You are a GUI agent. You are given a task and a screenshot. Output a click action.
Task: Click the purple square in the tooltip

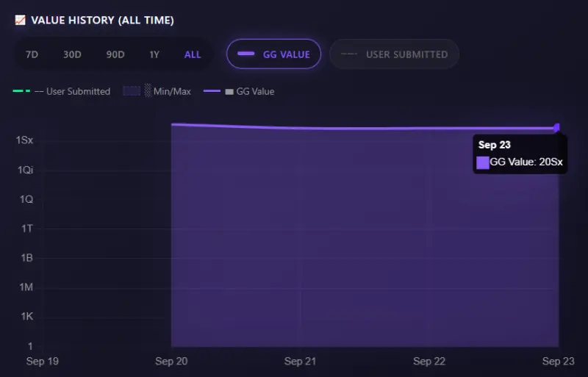pos(483,162)
